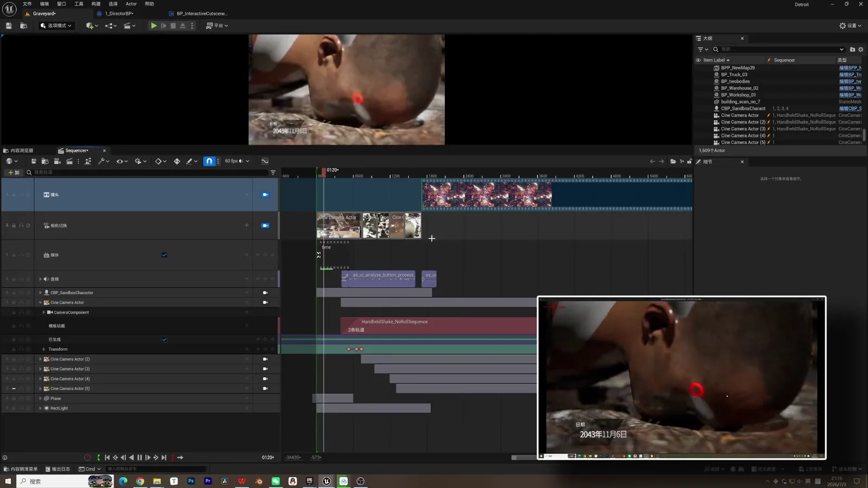
Task: Open the Sequencer curve editor icon
Action: pyautogui.click(x=265, y=161)
